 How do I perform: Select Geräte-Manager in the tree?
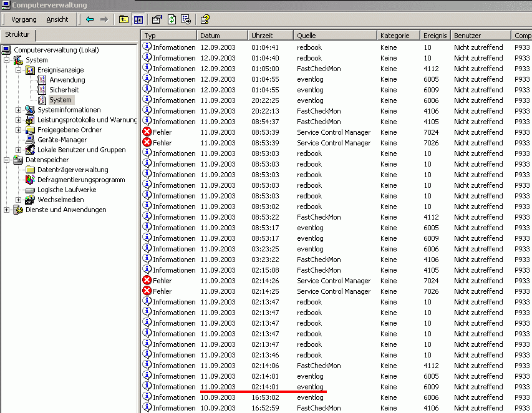62,140
